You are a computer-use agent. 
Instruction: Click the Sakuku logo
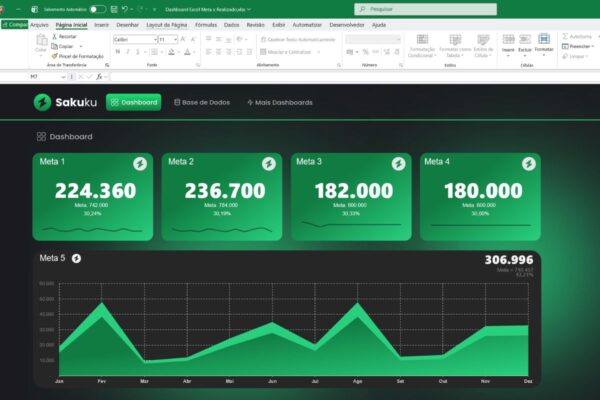point(65,102)
